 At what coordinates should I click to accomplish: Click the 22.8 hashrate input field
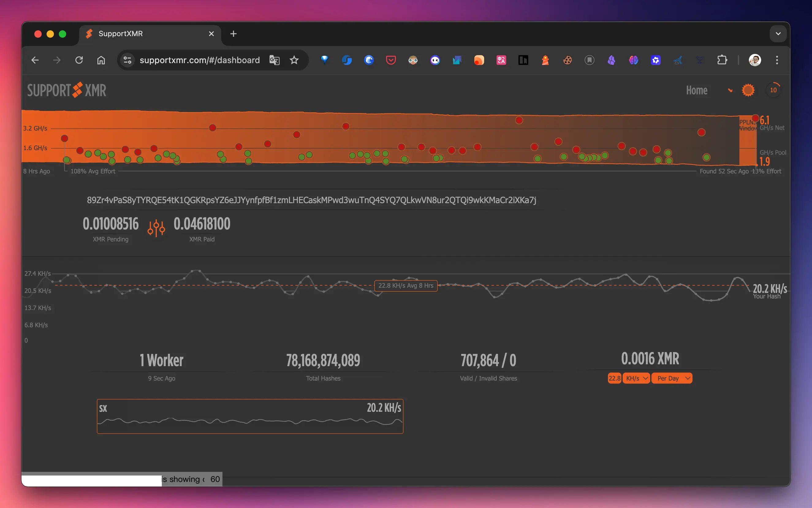coord(614,378)
